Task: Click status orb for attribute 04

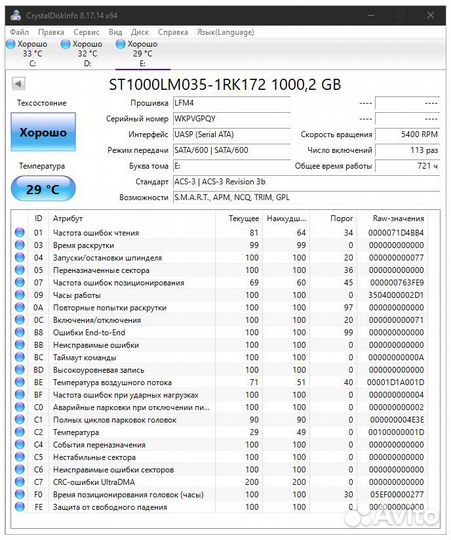Action: [x=20, y=257]
